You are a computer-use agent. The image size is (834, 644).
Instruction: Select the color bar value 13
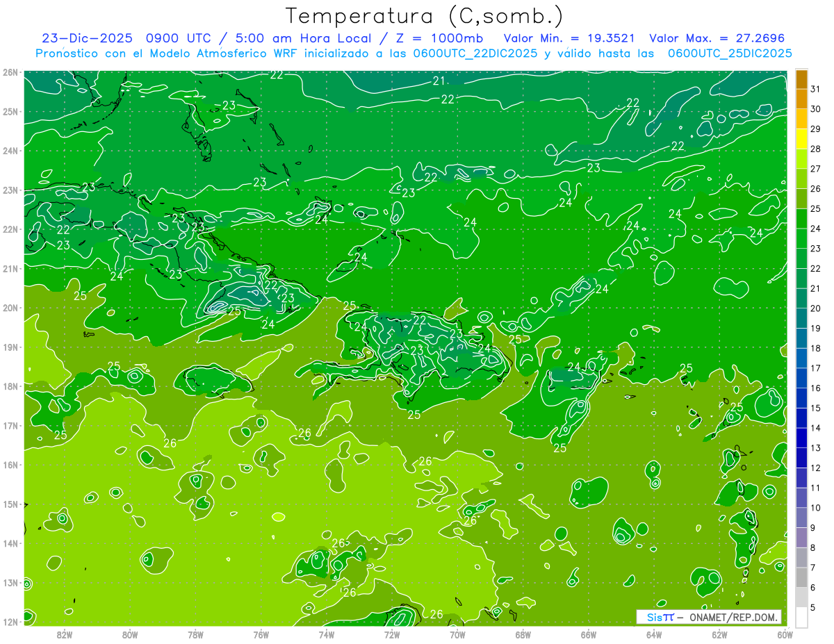[815, 448]
